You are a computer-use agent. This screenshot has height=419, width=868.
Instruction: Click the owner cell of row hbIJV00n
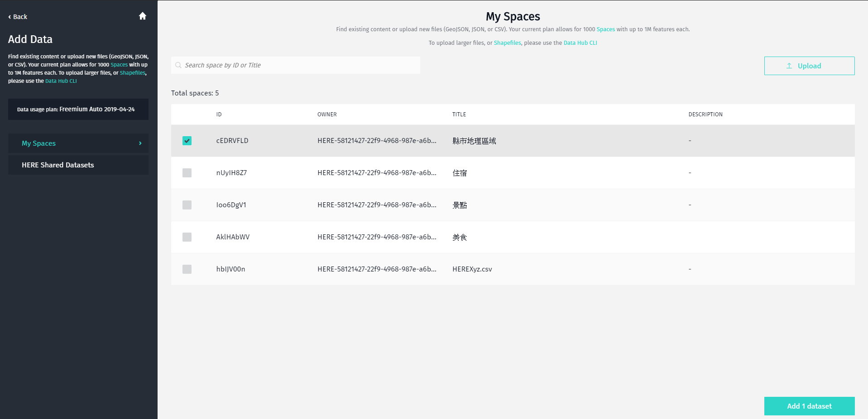377,269
